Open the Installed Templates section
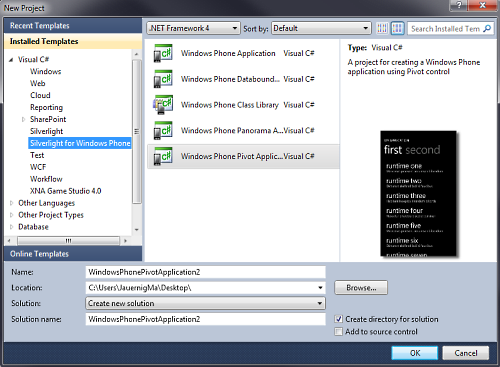500x367 pixels. pyautogui.click(x=73, y=41)
